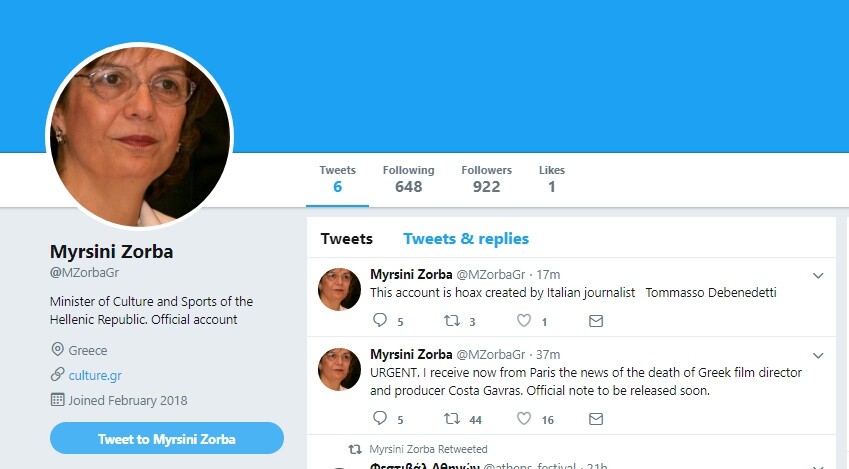Retweet the hoax account tweet

[452, 321]
